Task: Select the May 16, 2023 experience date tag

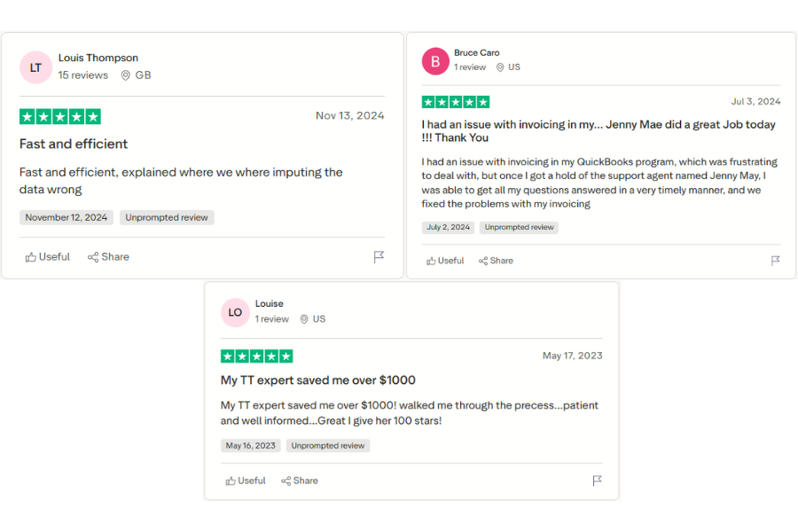Action: click(x=250, y=445)
